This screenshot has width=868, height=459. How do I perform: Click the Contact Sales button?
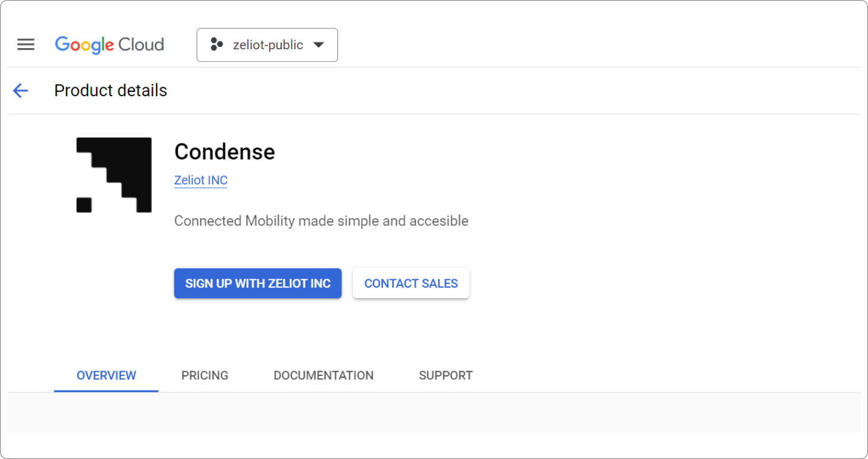click(x=411, y=283)
